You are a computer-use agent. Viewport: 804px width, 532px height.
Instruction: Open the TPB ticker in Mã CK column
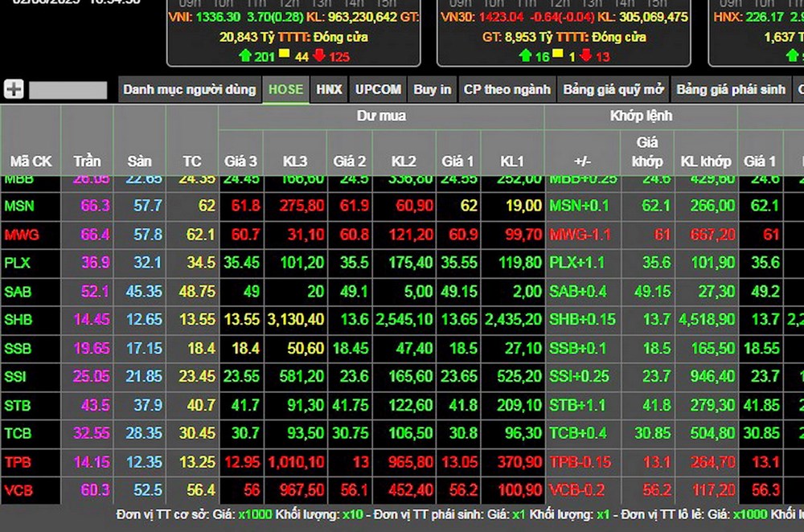[x=18, y=462]
